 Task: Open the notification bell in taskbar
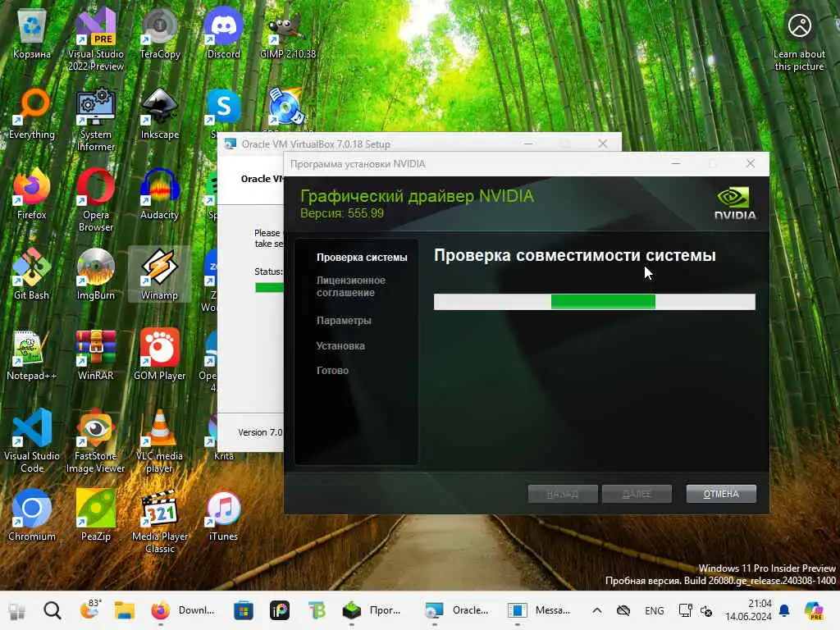(x=784, y=610)
